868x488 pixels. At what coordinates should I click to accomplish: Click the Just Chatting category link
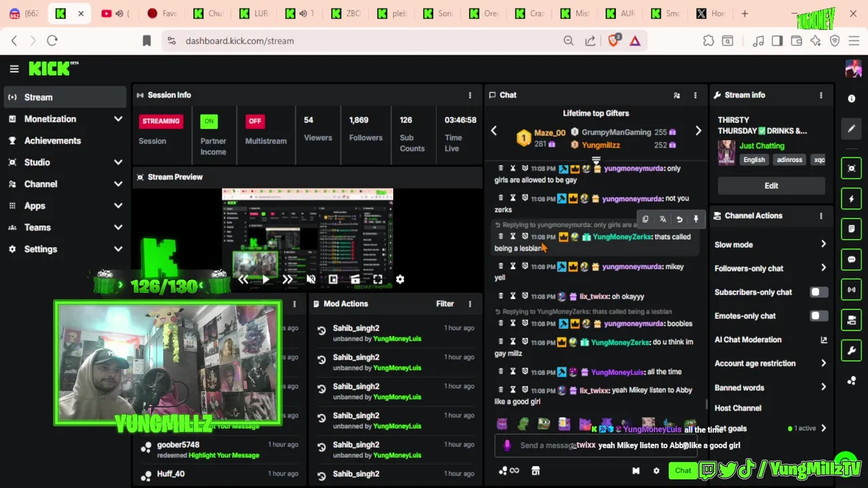pyautogui.click(x=762, y=146)
